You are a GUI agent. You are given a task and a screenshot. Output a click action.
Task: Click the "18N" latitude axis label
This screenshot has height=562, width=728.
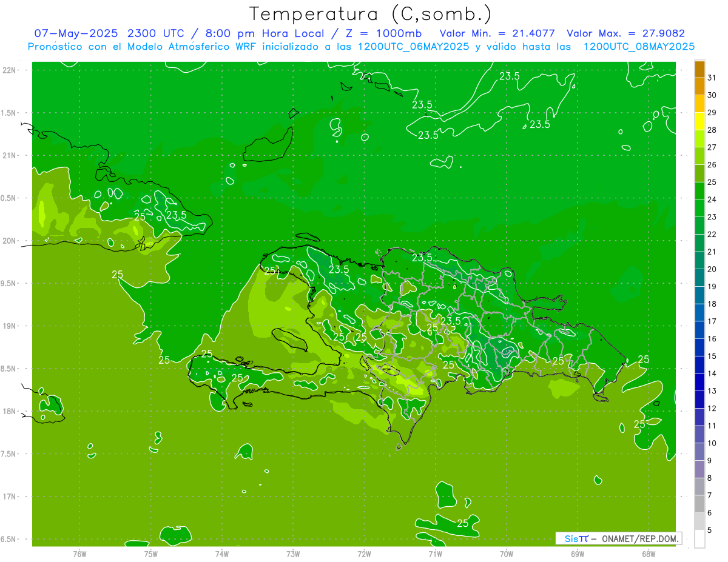tap(8, 411)
